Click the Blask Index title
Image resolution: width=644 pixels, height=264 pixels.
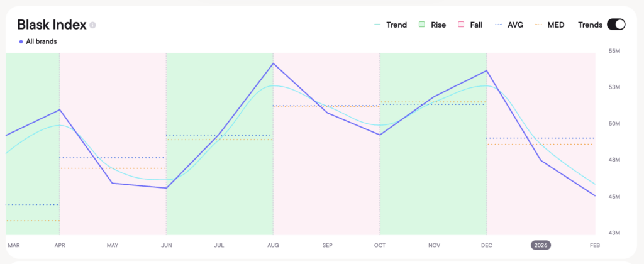[x=51, y=25]
